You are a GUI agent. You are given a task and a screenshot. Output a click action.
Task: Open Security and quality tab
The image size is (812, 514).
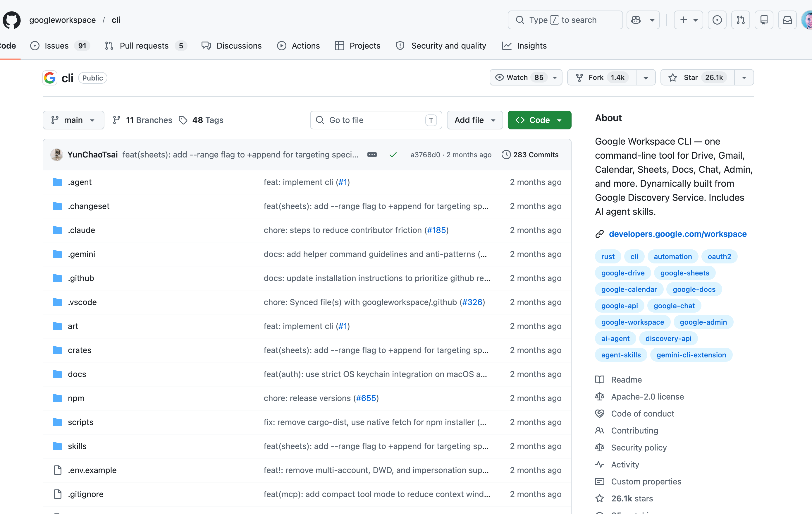pos(441,46)
